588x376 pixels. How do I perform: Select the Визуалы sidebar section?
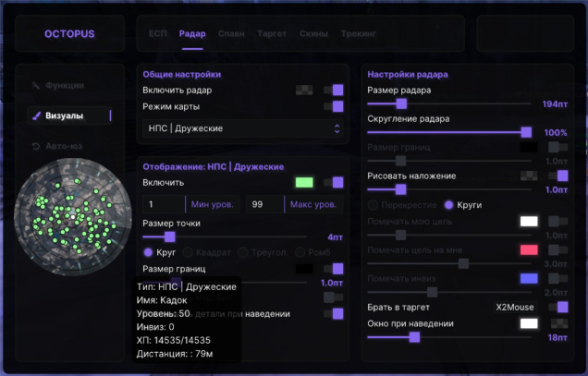tap(69, 115)
